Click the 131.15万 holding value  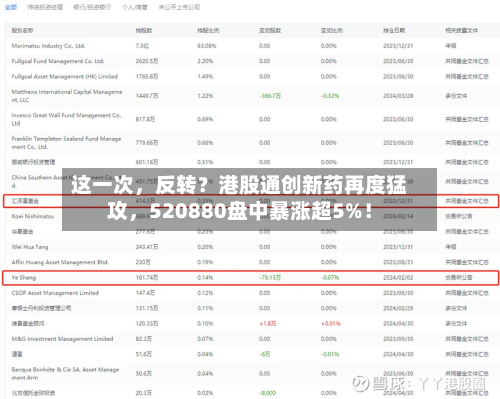(x=147, y=308)
